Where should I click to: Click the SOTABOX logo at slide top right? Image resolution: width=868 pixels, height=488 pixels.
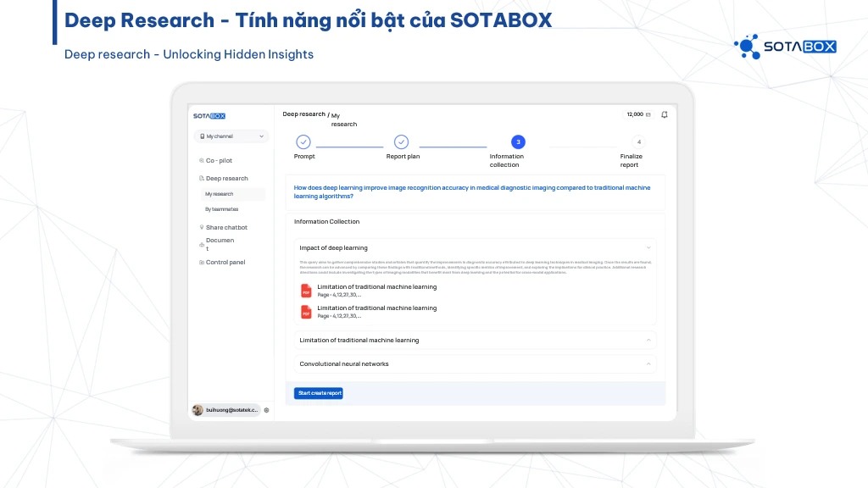click(x=785, y=47)
